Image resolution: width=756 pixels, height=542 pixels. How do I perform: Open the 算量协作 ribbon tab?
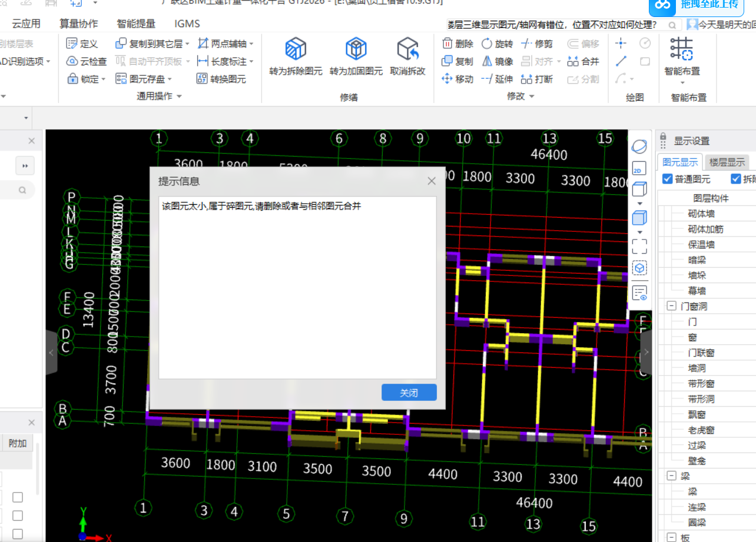(x=79, y=24)
